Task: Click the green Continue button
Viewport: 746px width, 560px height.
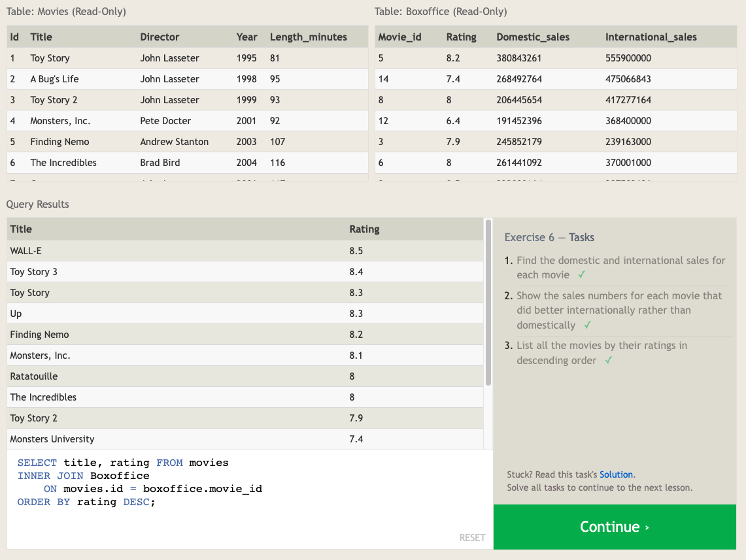Action: pos(615,527)
